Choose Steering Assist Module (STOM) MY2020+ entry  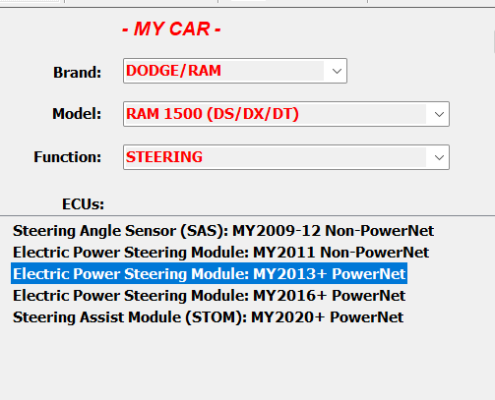tap(208, 317)
